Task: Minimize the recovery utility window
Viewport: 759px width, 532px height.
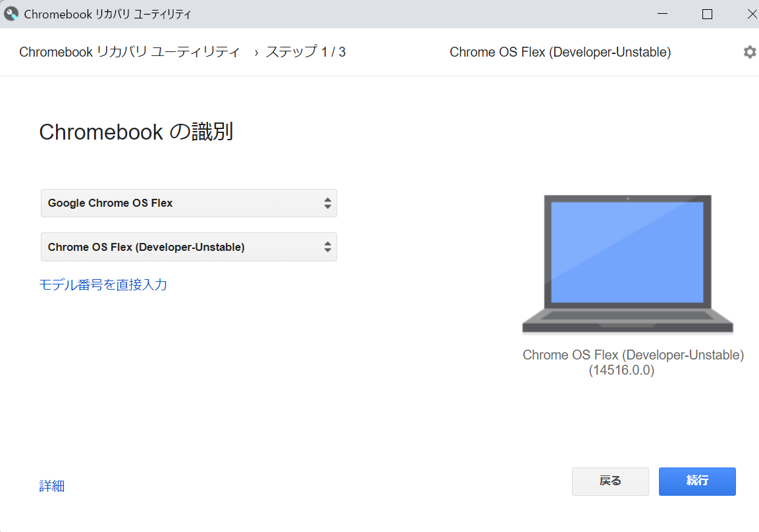Action: pyautogui.click(x=663, y=14)
